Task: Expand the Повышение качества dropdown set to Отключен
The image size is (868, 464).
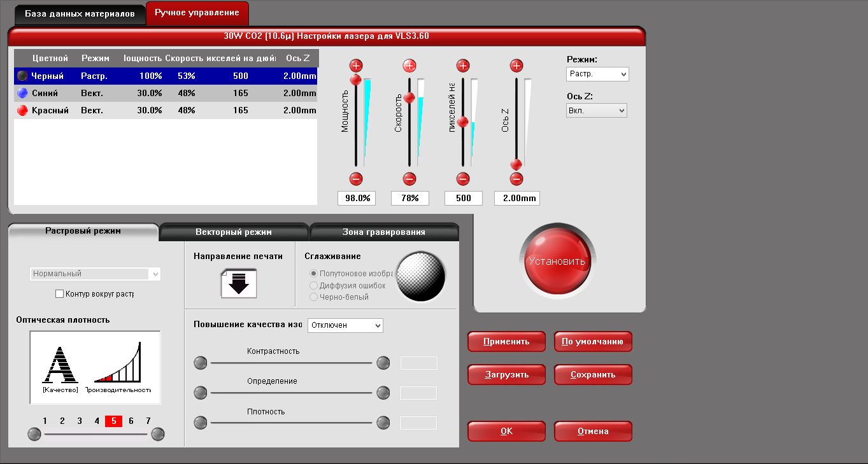Action: tap(346, 325)
